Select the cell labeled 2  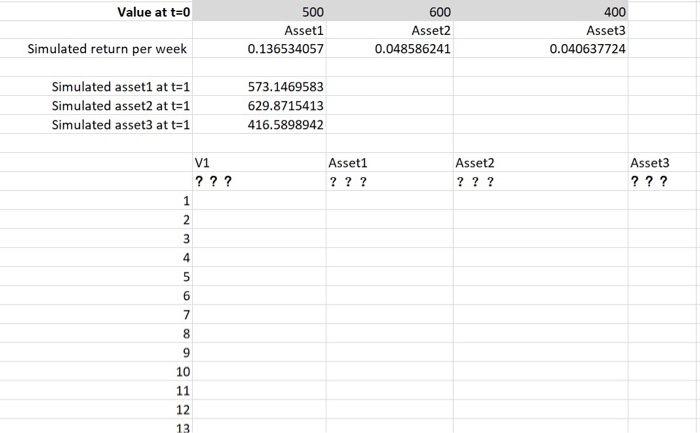[96, 220]
